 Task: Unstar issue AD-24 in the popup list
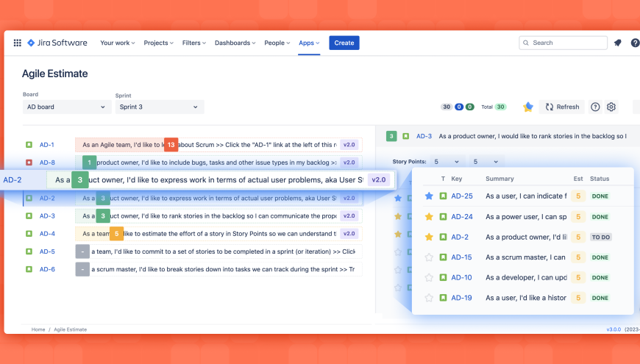click(x=429, y=217)
